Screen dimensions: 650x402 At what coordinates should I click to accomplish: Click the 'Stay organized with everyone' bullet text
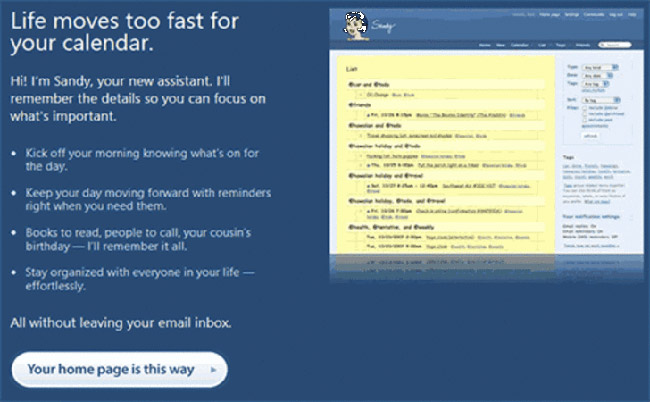click(140, 279)
